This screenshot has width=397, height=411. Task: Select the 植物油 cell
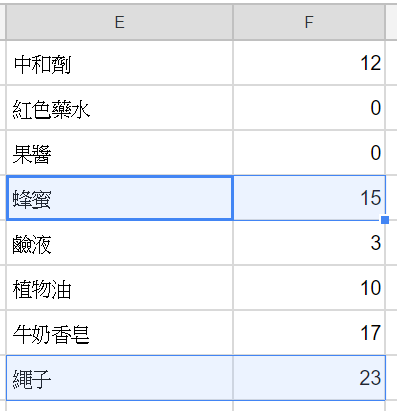click(x=120, y=288)
